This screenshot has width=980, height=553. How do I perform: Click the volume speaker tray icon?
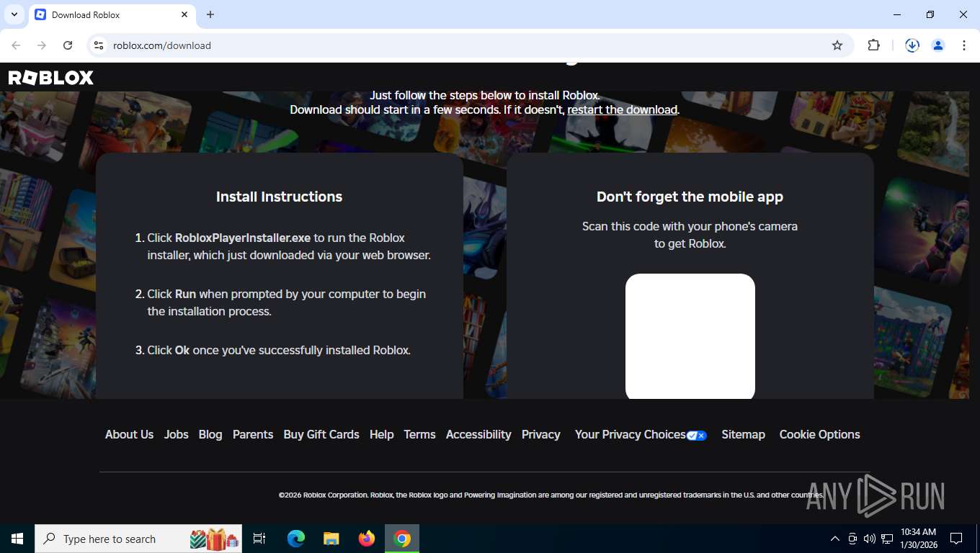coord(869,539)
